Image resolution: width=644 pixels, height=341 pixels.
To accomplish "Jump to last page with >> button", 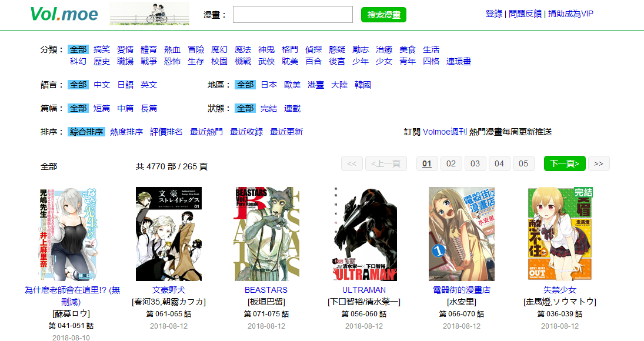I will point(599,163).
